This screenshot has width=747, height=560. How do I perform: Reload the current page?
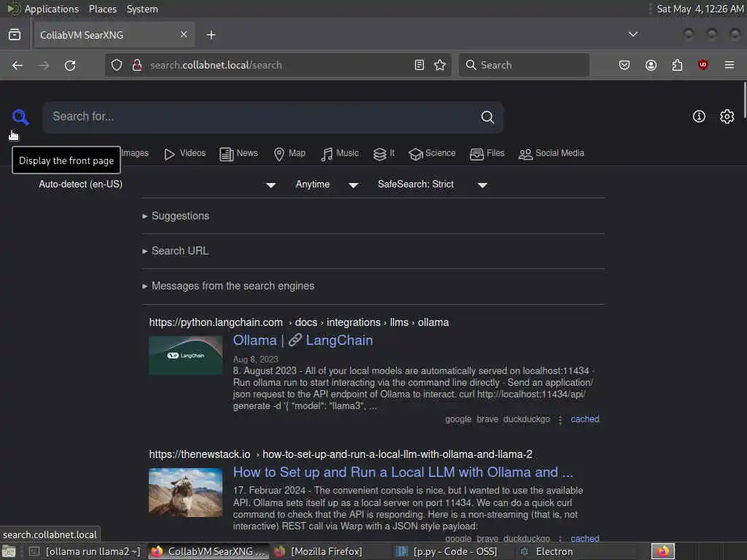coord(70,65)
